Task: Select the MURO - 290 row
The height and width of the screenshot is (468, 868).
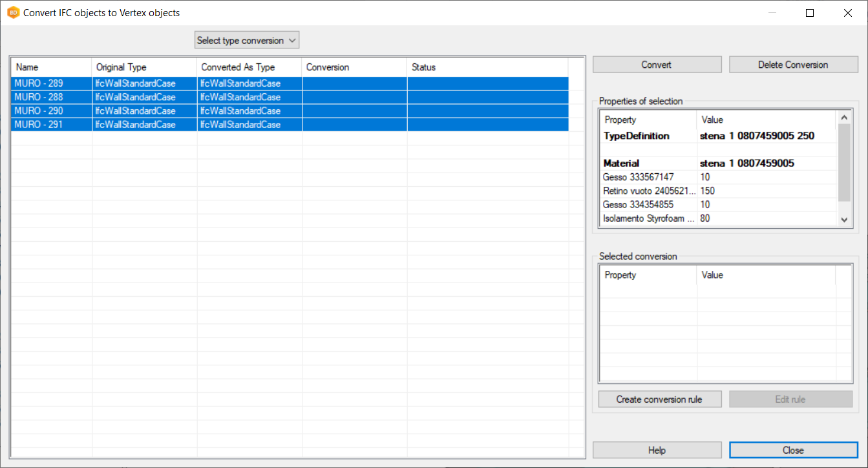Action: (39, 111)
